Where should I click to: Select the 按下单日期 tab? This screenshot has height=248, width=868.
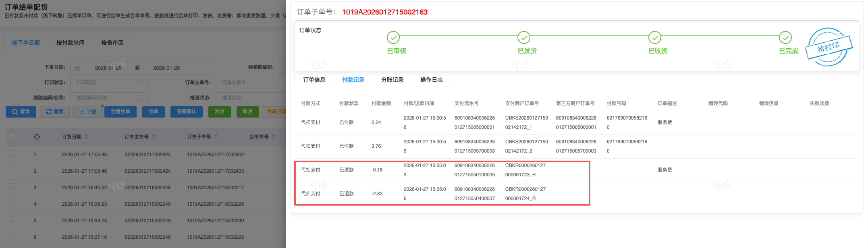(x=26, y=43)
